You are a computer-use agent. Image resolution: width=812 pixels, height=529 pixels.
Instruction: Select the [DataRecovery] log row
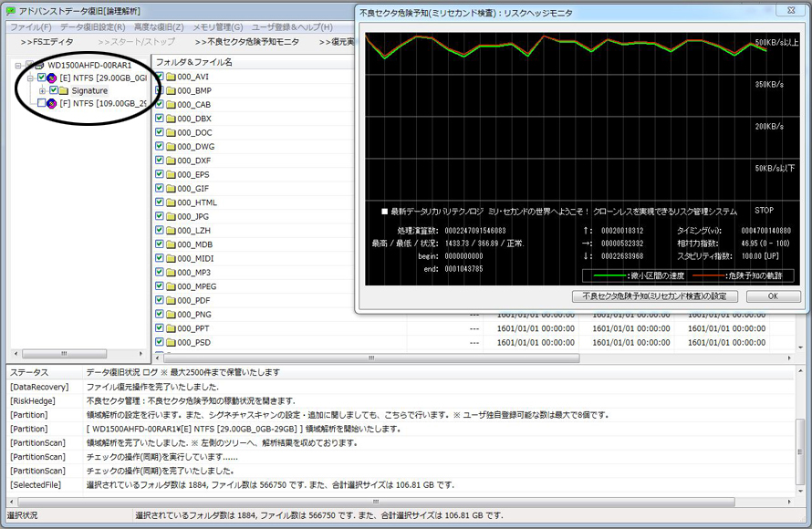(401, 388)
